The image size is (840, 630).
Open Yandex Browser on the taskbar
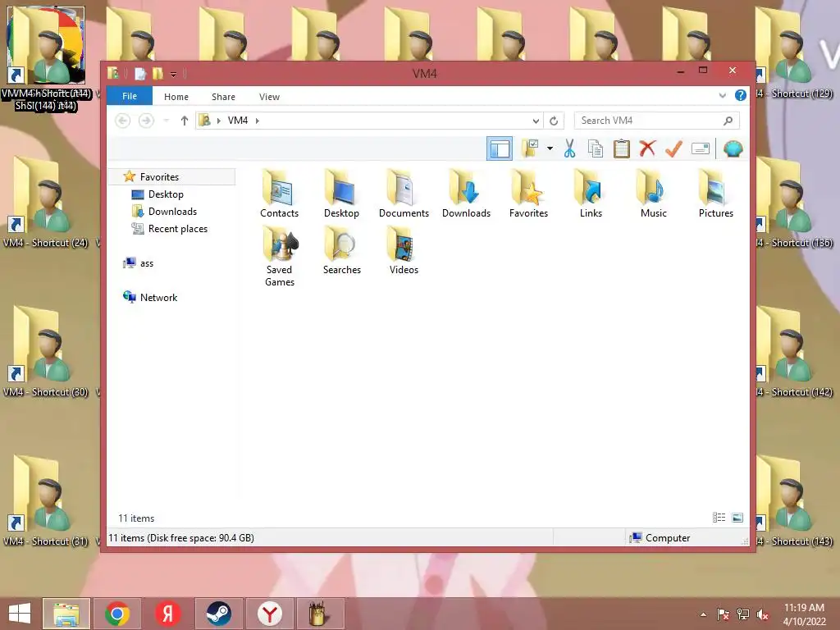pyautogui.click(x=269, y=614)
